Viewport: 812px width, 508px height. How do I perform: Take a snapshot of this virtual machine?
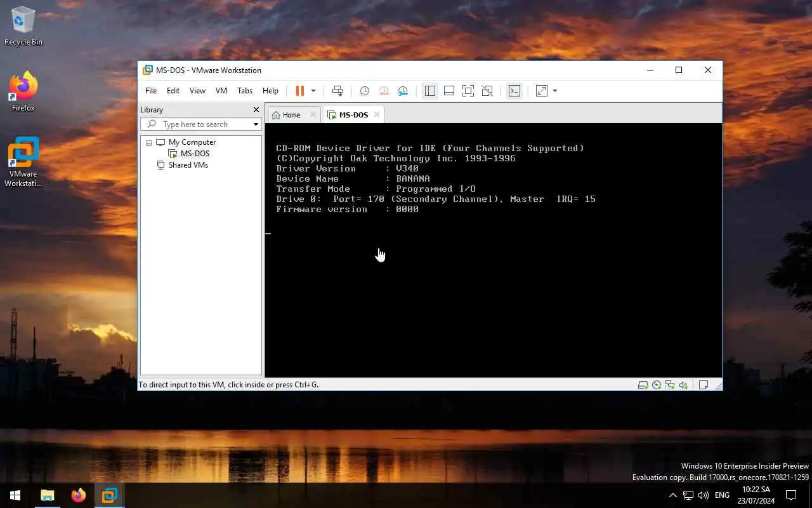tap(364, 91)
